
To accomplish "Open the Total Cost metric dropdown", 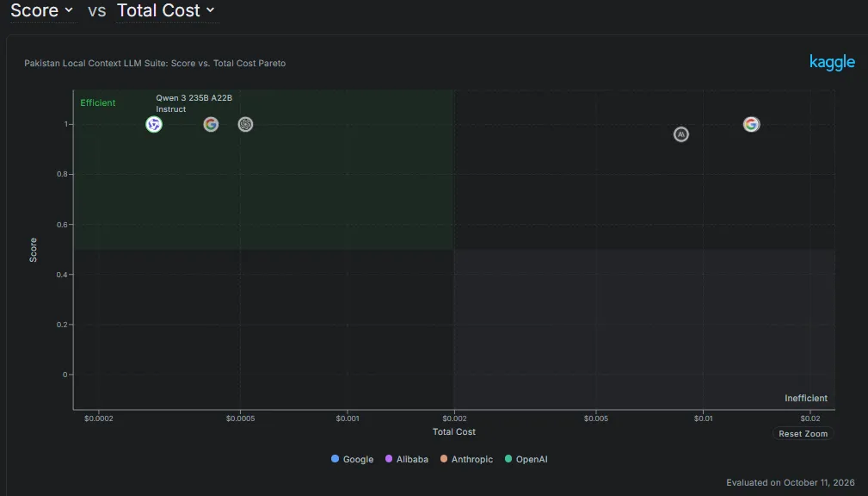I will pos(166,10).
